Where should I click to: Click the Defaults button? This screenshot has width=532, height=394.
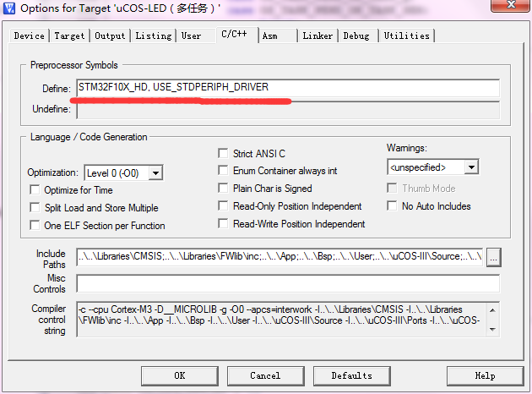coord(351,375)
